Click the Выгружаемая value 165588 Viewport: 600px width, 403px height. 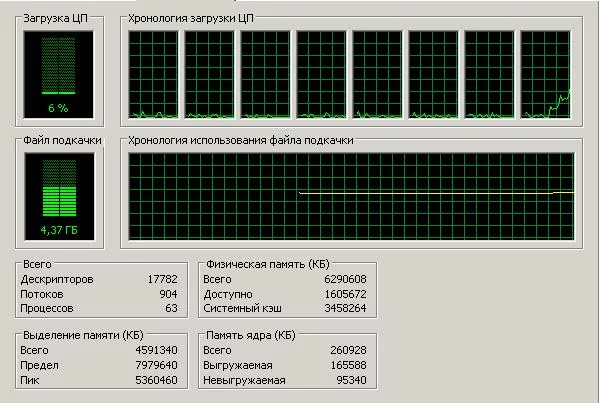[x=350, y=365]
